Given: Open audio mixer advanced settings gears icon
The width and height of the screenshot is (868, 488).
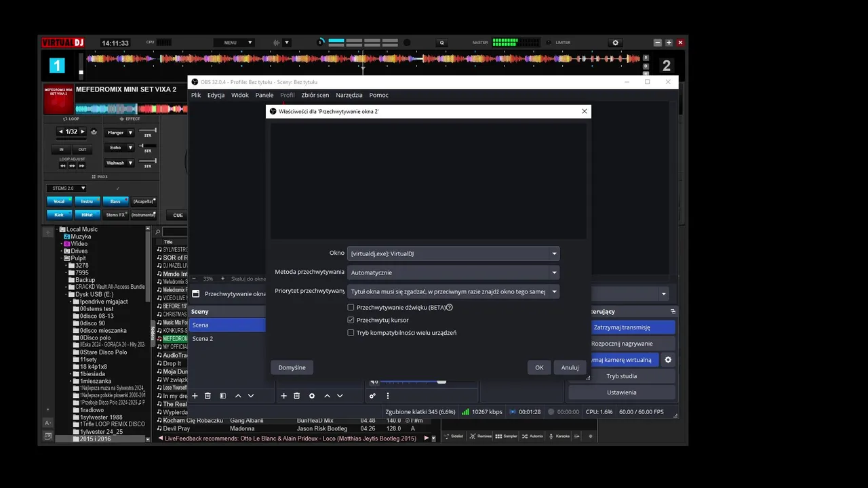Looking at the screenshot, I should tap(372, 396).
